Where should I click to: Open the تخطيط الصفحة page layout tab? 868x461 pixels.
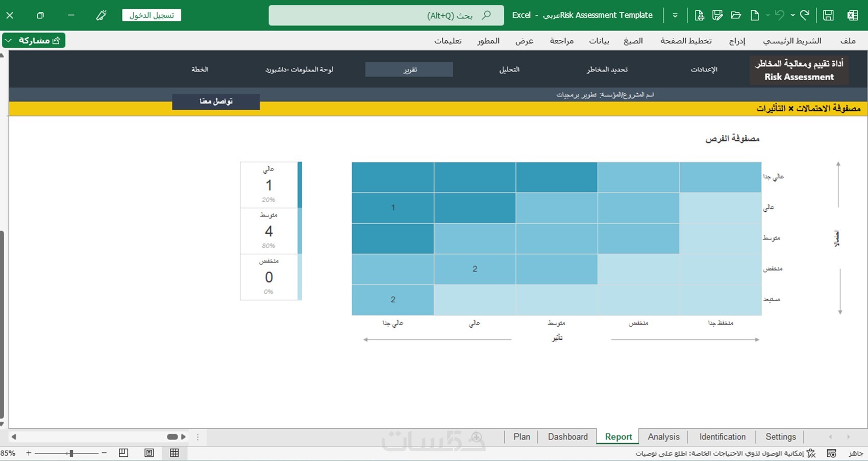pyautogui.click(x=686, y=41)
